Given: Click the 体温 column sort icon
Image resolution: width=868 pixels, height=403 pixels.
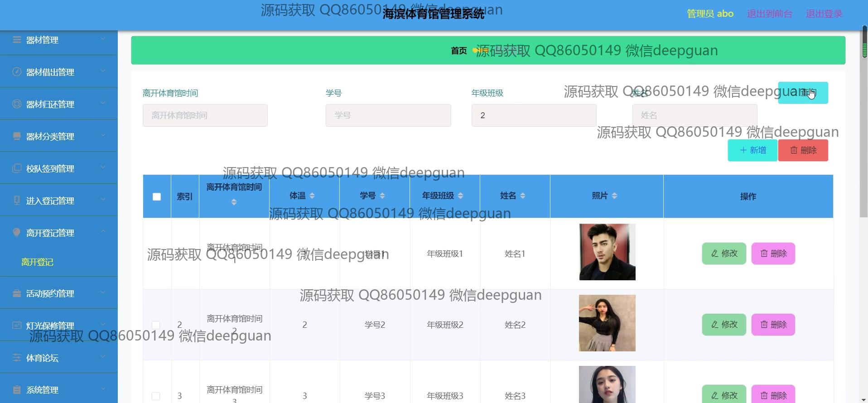Looking at the screenshot, I should [x=312, y=196].
